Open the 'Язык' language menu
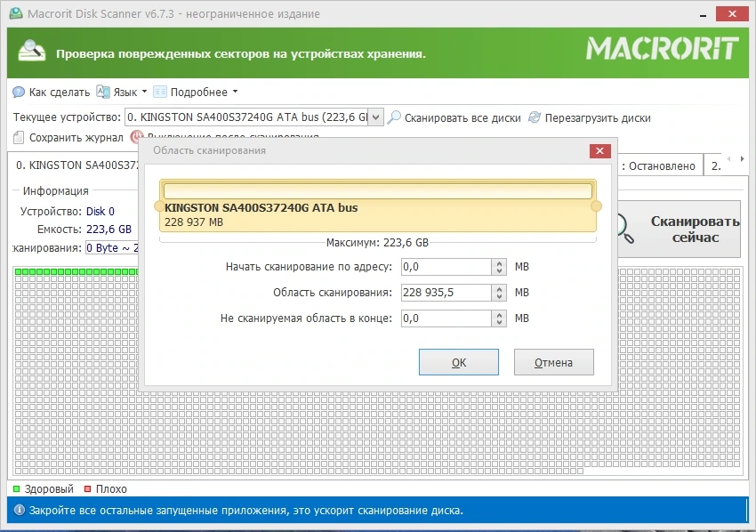756x532 pixels. pyautogui.click(x=122, y=93)
